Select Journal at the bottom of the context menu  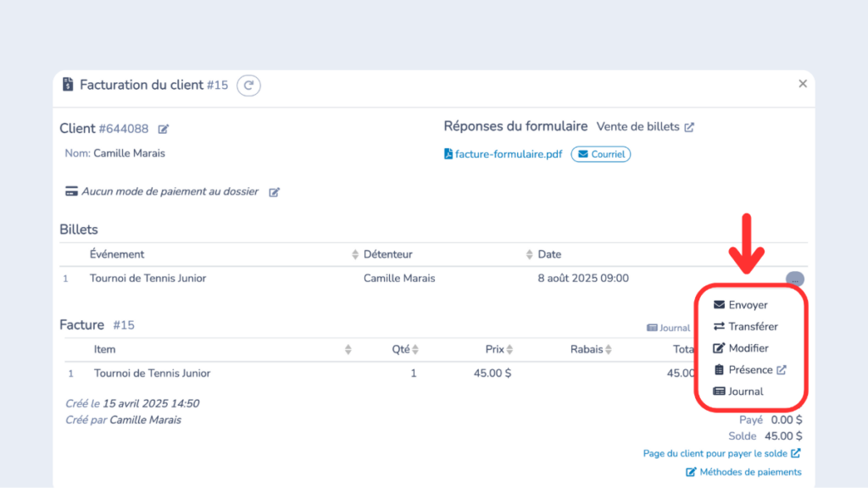click(x=746, y=391)
